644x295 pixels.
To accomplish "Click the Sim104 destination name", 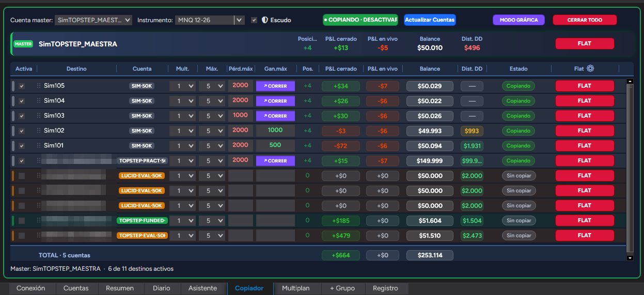I will pos(54,101).
